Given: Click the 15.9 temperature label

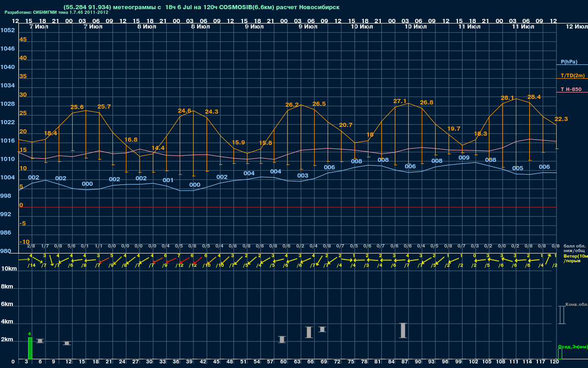Looking at the screenshot, I should (x=238, y=143).
